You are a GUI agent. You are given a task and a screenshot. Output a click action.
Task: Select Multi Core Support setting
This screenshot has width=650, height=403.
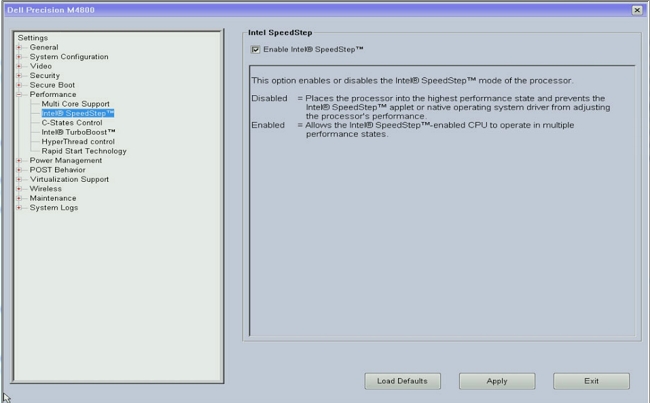(75, 104)
